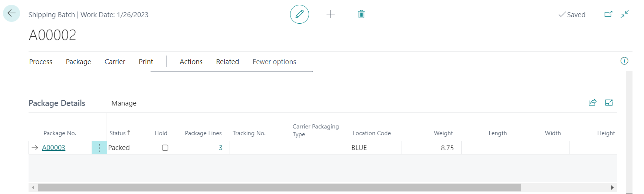Screen dimensions: 644x194
Task: Click the collapse page arrows icon
Action: pos(625,14)
